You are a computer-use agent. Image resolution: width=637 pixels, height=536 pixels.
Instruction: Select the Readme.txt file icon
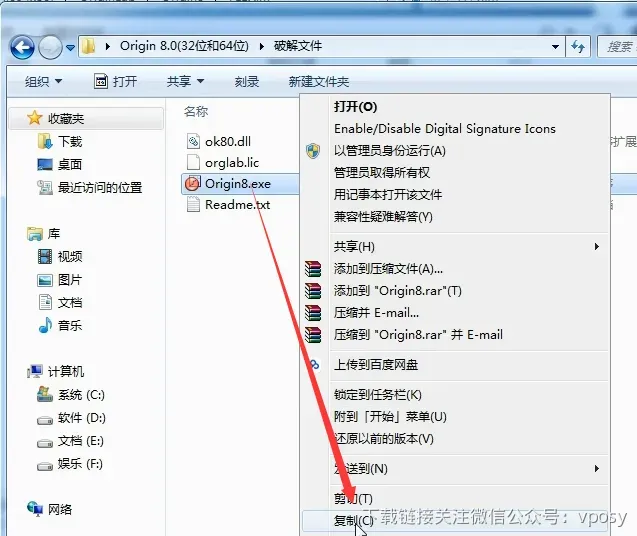(x=193, y=204)
